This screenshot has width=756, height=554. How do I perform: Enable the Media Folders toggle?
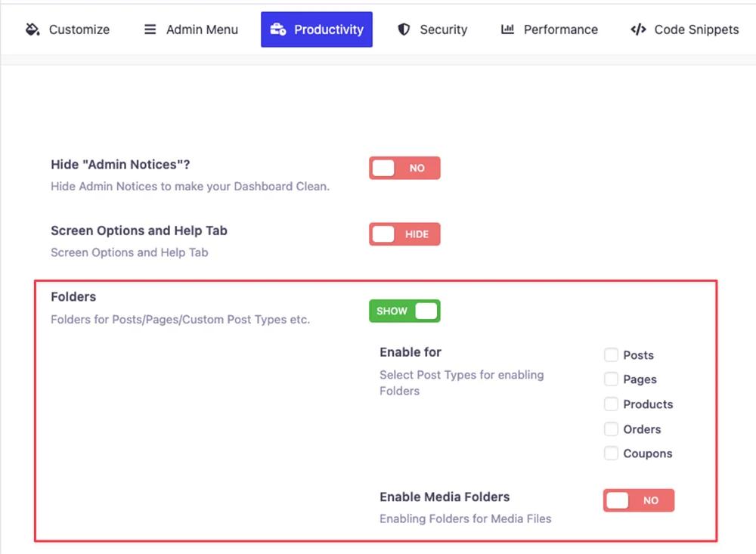coord(638,500)
